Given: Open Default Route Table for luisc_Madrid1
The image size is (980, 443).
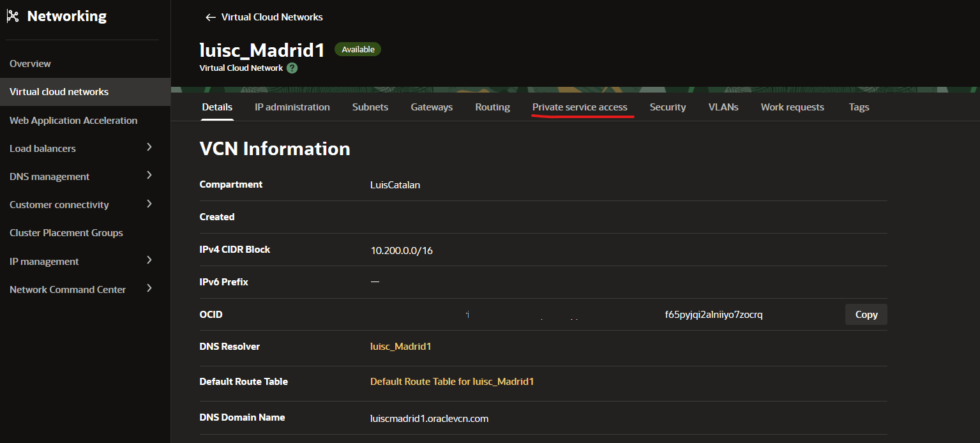Looking at the screenshot, I should coord(452,382).
